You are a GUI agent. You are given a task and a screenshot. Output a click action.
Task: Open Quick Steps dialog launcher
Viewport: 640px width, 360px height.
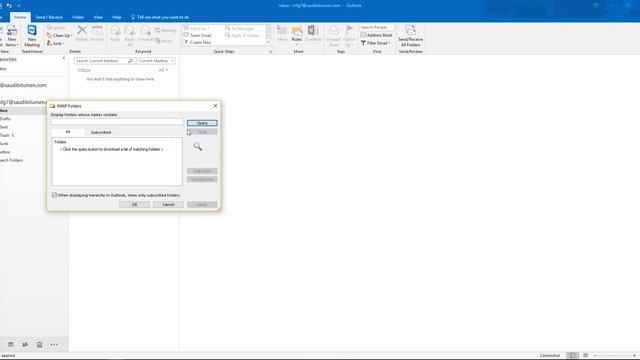click(270, 52)
